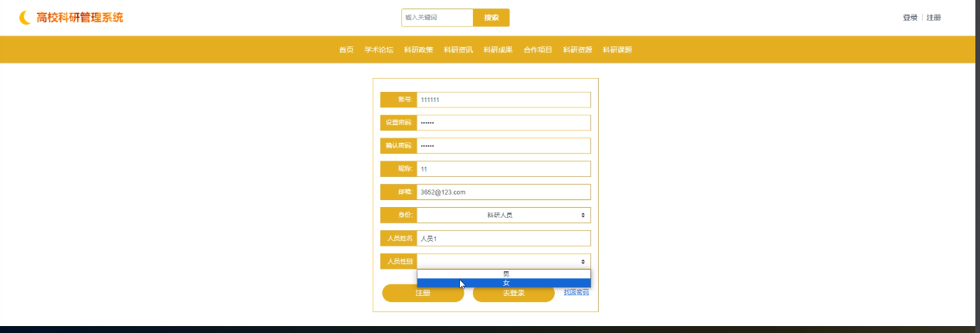This screenshot has width=980, height=333.
Task: Click the 昵称 nickname field
Action: point(503,168)
